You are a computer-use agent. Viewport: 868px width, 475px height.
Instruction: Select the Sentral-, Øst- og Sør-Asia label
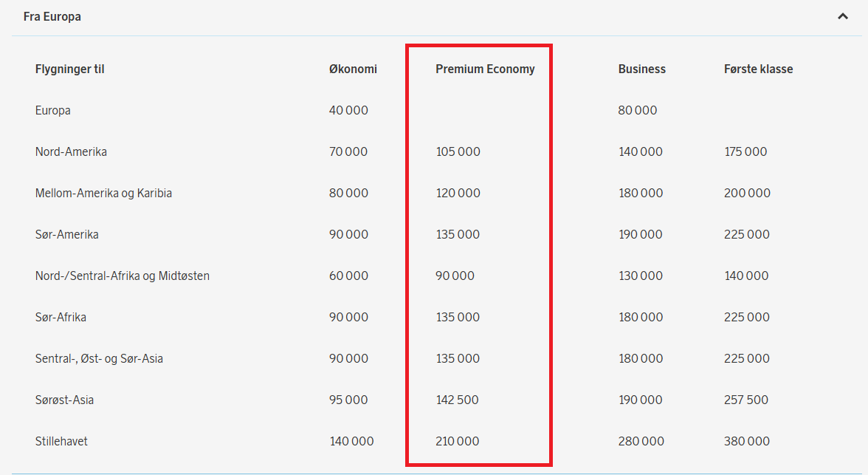[x=99, y=358]
